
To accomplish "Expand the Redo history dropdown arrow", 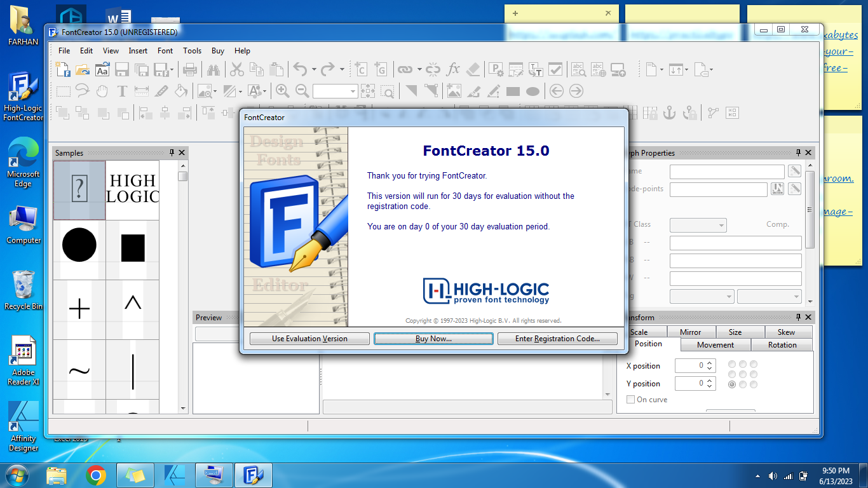I will [x=342, y=69].
